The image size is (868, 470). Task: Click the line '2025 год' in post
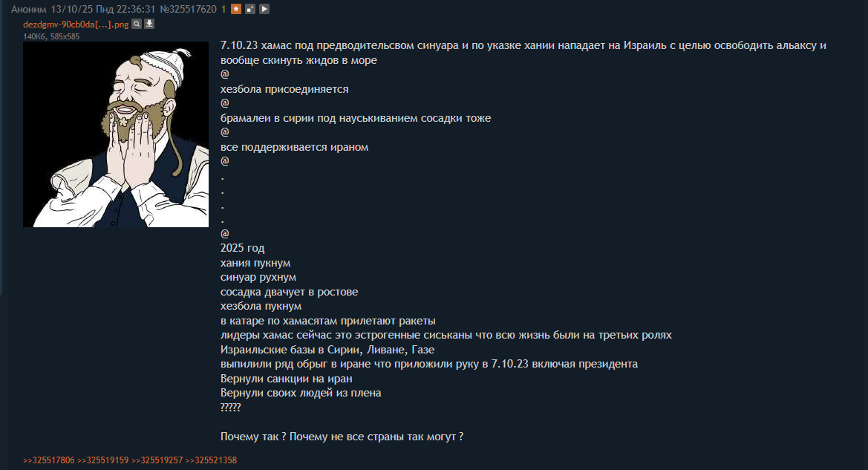pyautogui.click(x=243, y=248)
